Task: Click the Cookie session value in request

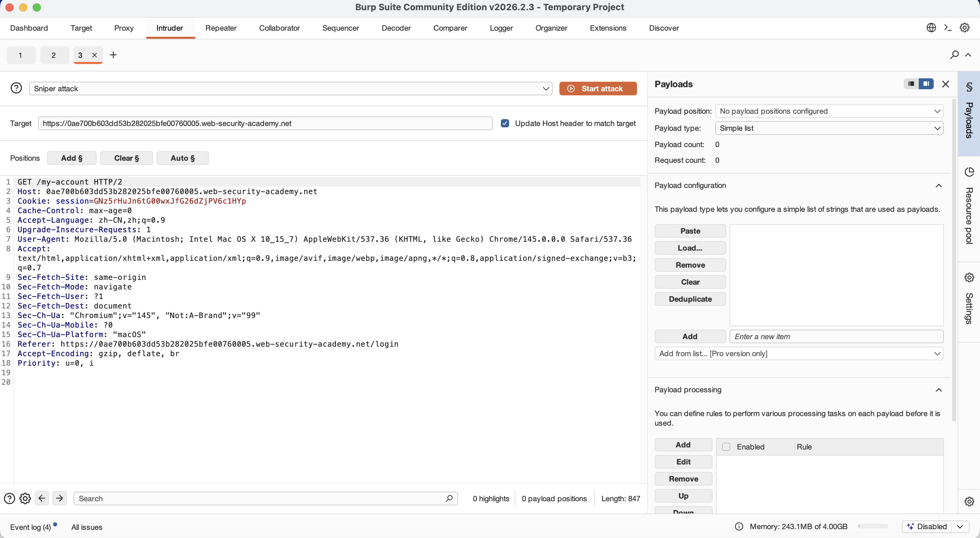Action: click(170, 201)
